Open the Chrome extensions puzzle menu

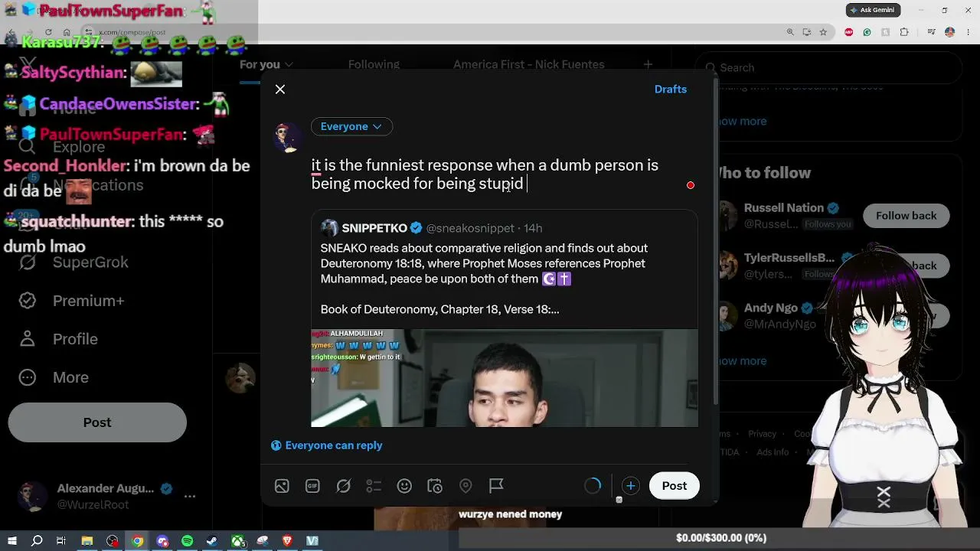tap(904, 32)
